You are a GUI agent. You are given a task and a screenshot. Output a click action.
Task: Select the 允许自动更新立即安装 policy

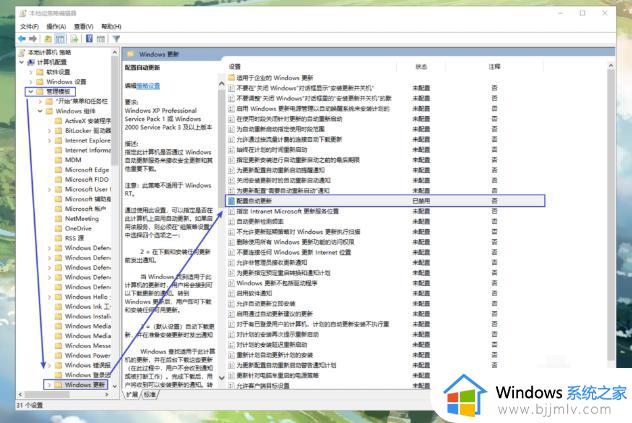tap(266, 304)
